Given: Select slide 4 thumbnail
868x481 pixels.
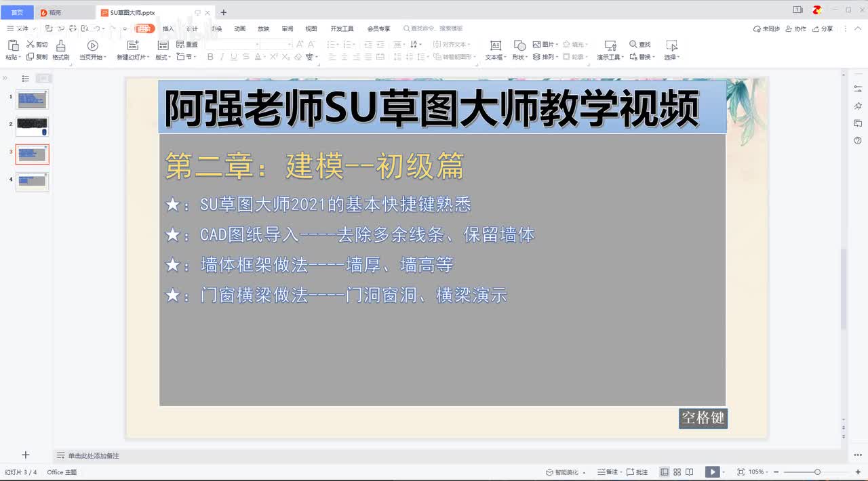Looking at the screenshot, I should (x=32, y=182).
